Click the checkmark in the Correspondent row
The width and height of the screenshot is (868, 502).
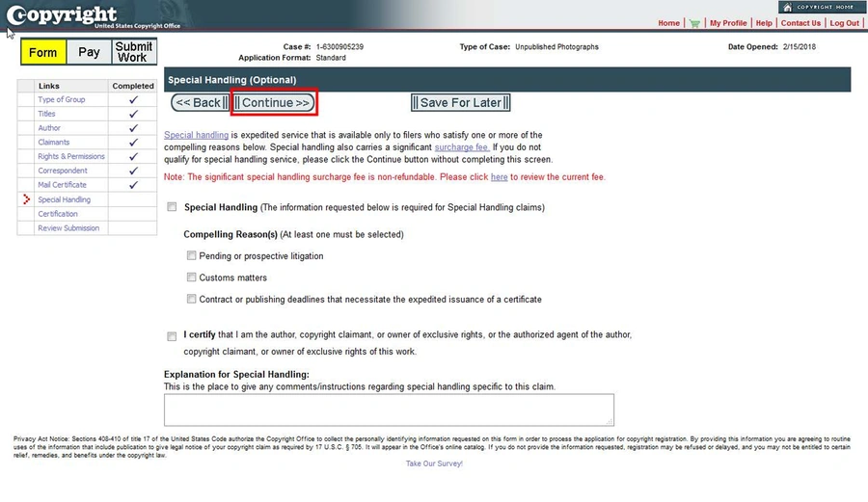133,171
